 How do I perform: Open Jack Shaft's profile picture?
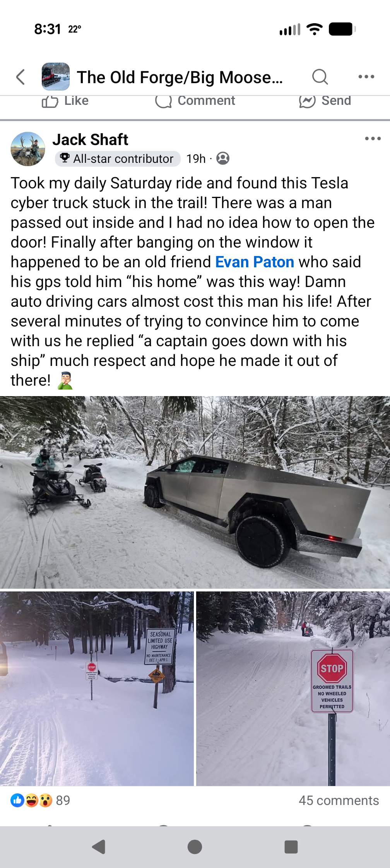[28, 149]
